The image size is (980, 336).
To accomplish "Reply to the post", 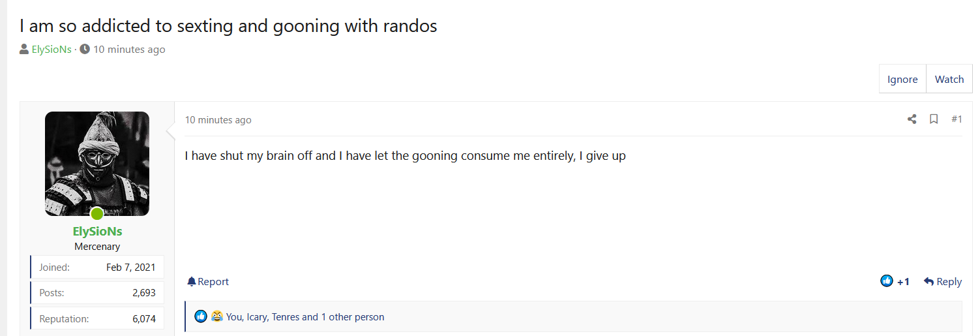I will [x=943, y=282].
